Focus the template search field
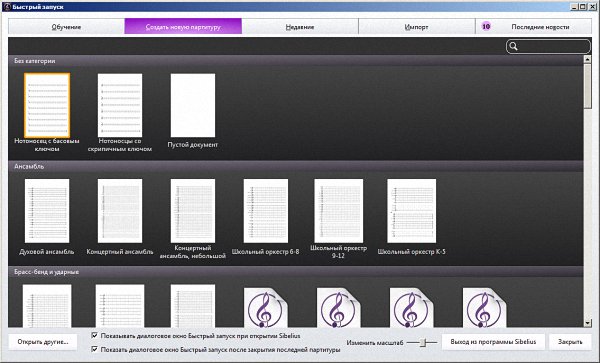Screen dimensions: 600x363 [x=548, y=47]
